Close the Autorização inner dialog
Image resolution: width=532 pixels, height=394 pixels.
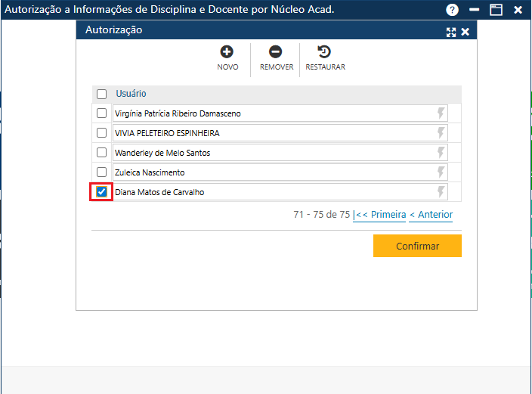[466, 32]
